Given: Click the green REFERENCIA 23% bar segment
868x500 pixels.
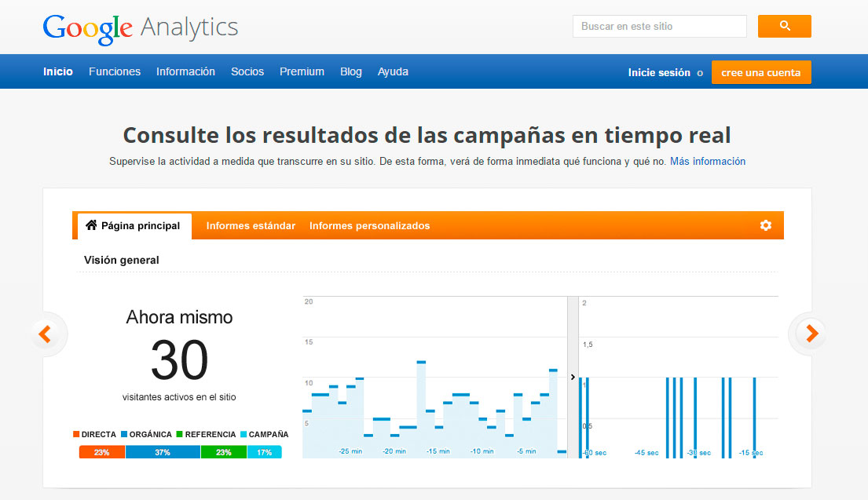Looking at the screenshot, I should pyautogui.click(x=224, y=452).
